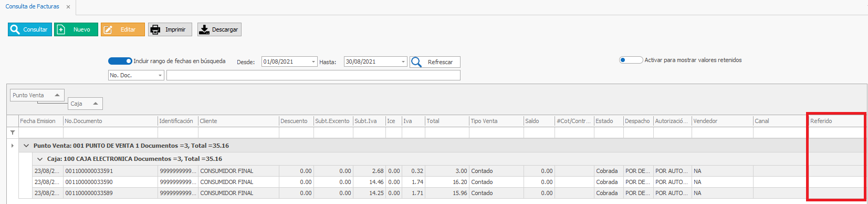The image size is (868, 204).
Task: Close the Consulta de Facturas tab
Action: point(68,7)
